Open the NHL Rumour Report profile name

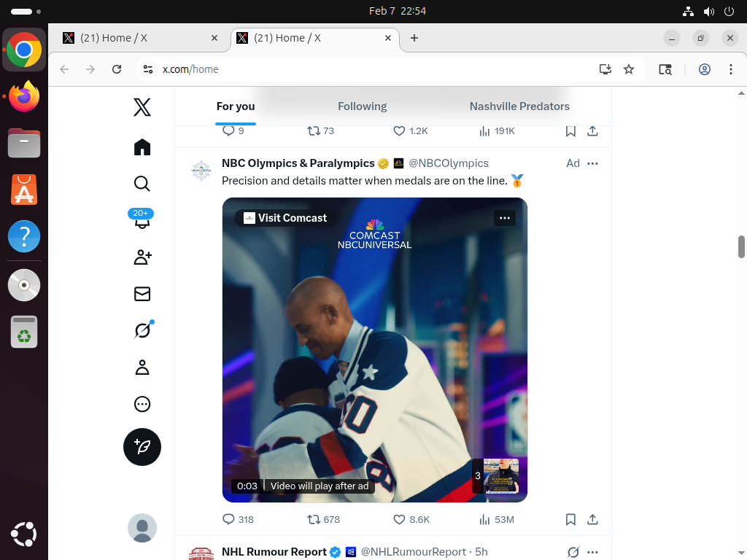click(274, 552)
